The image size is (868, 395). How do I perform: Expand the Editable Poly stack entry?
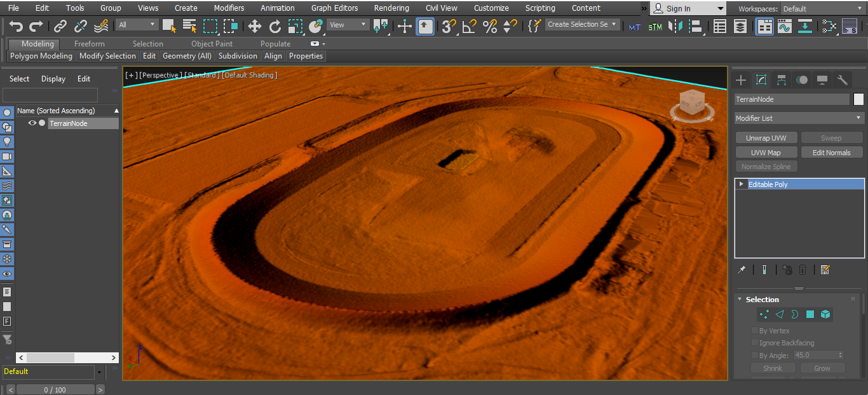point(741,184)
